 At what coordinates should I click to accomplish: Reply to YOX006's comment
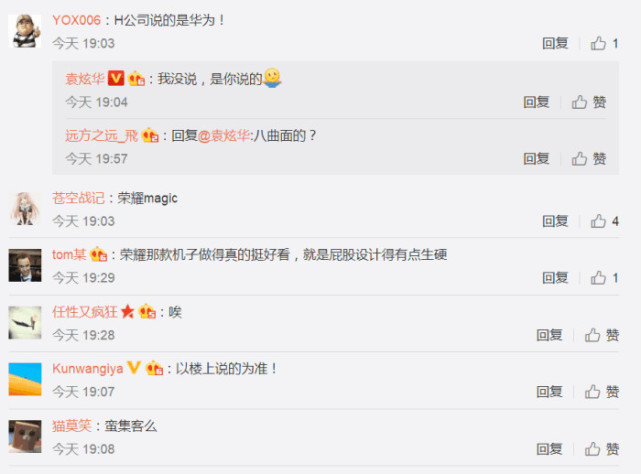pyautogui.click(x=555, y=43)
